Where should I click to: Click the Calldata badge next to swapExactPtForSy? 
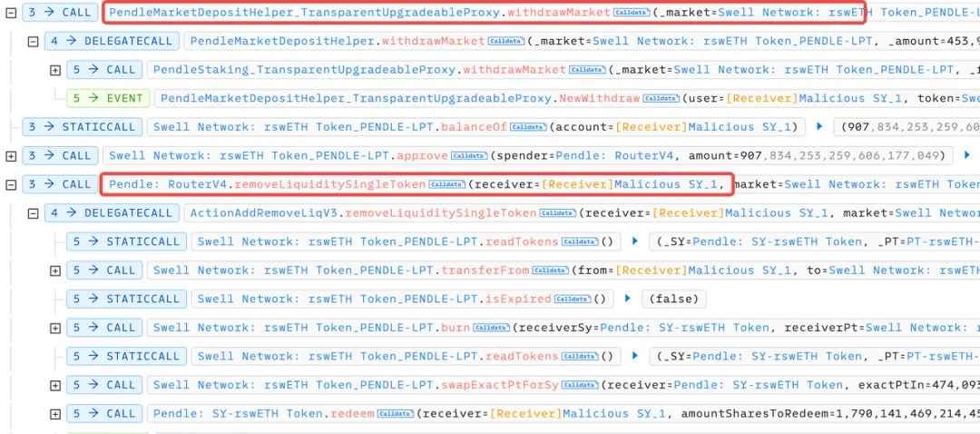tap(580, 385)
